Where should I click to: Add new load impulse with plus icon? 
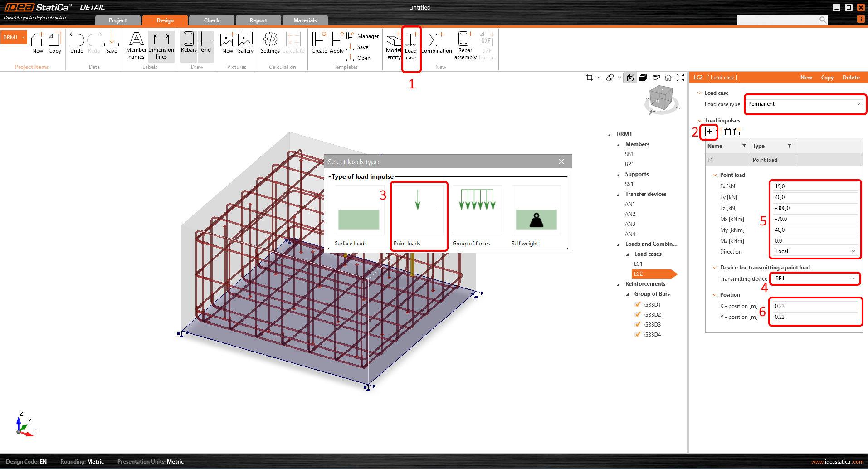click(709, 132)
